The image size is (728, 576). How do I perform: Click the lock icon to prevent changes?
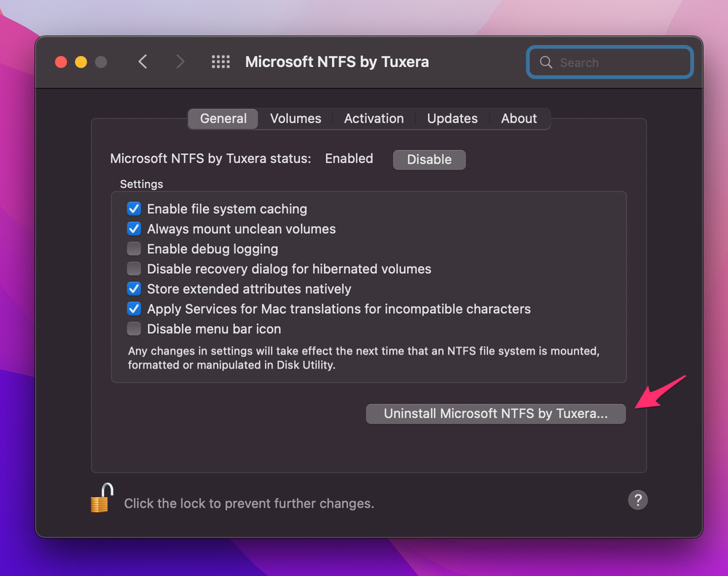tap(102, 497)
